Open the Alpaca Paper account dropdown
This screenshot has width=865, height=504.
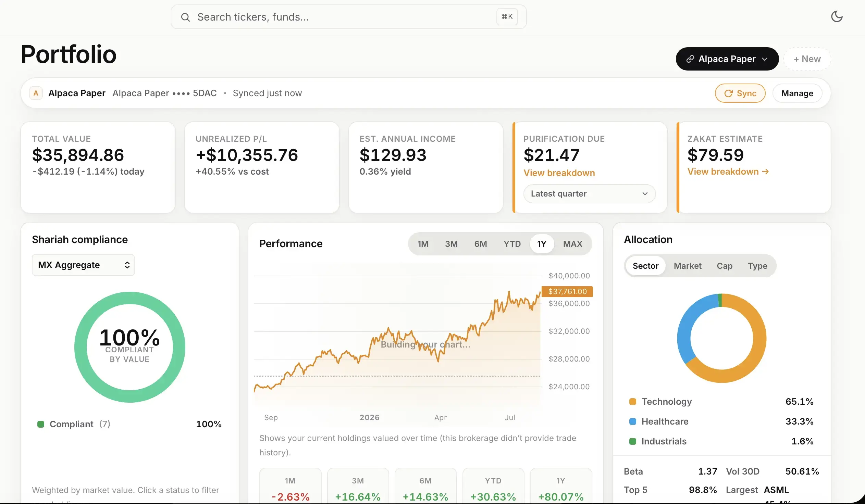click(727, 59)
